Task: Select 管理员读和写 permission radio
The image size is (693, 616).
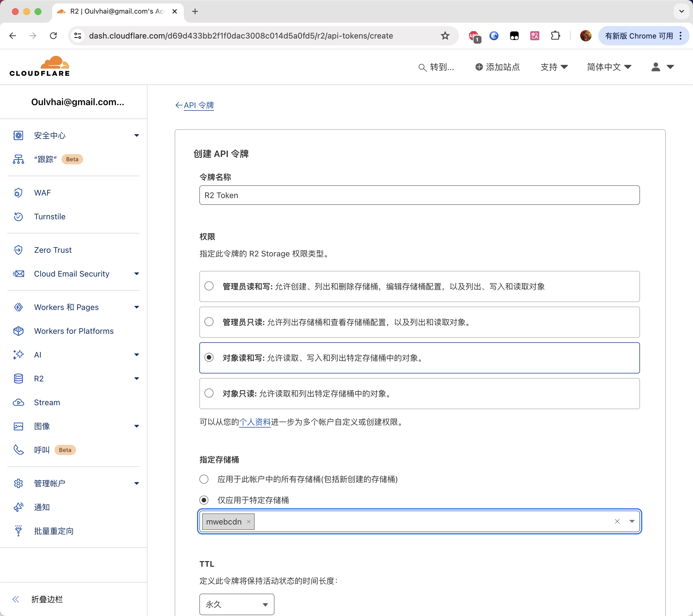Action: coord(209,286)
